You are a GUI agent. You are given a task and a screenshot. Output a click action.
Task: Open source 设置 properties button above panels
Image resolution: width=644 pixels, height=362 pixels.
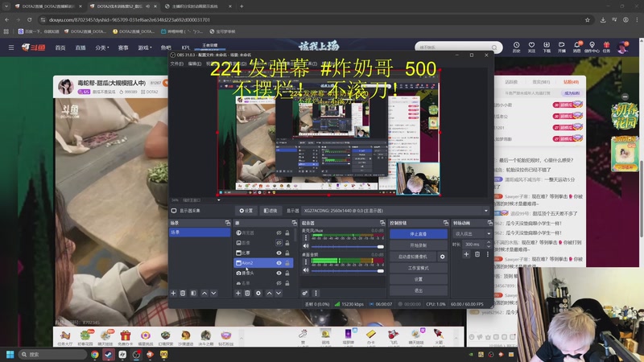pos(246,211)
